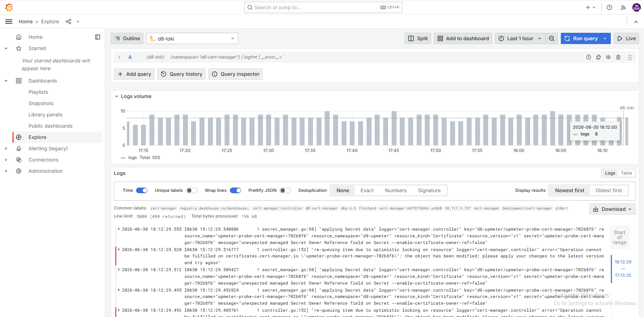The width and height of the screenshot is (644, 317).
Task: Click the share Explore link icon
Action: click(x=68, y=22)
